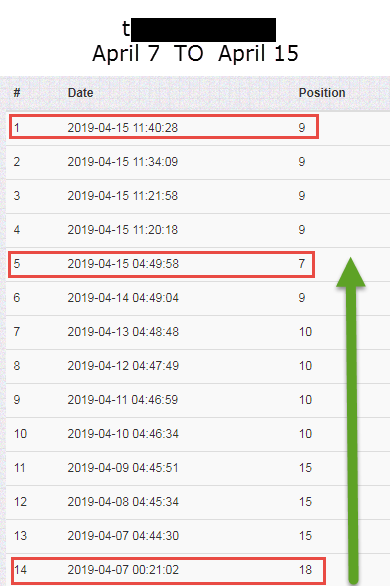Select date 2019-04-15 04:49:58
This screenshot has height=586, width=390.
pos(123,264)
